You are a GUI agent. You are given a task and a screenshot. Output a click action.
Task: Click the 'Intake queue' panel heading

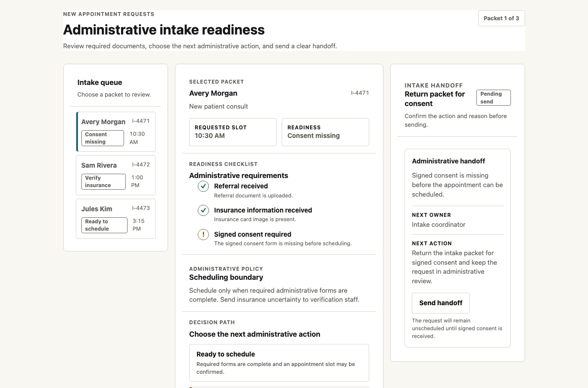[100, 82]
